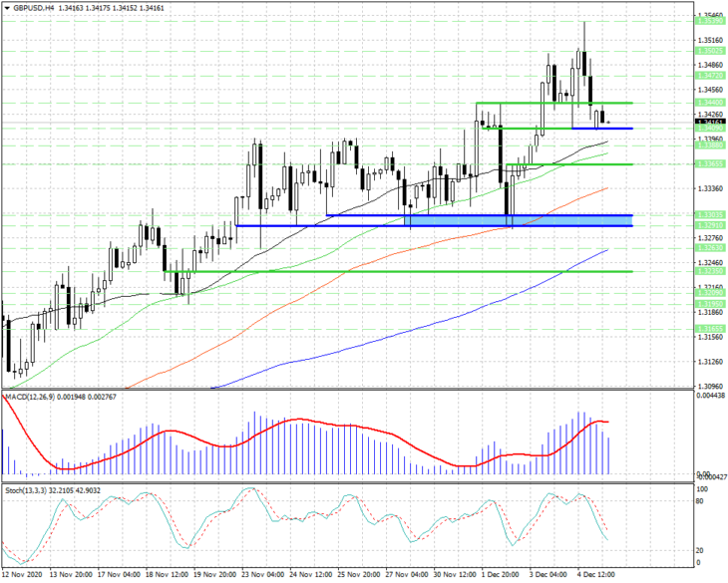This screenshot has height=583, width=728.
Task: Select the green price label 1.33035
Action: pyautogui.click(x=710, y=214)
